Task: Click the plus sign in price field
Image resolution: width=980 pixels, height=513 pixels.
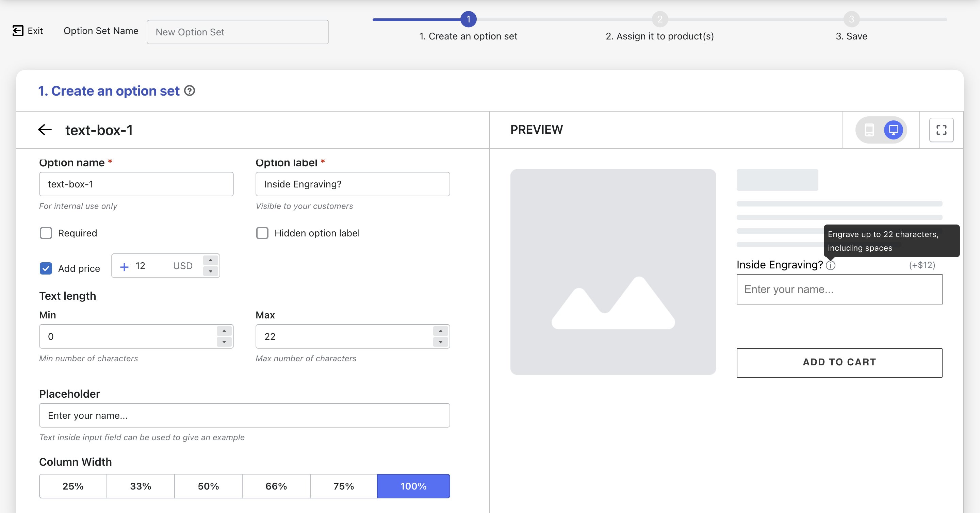Action: (x=124, y=267)
